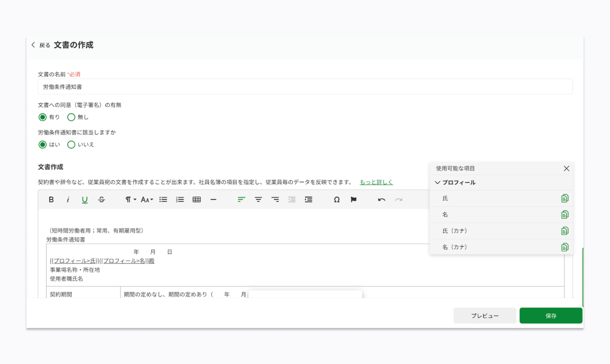Select the 有り electronic signature option
Viewport: 610px width, 364px height.
43,117
